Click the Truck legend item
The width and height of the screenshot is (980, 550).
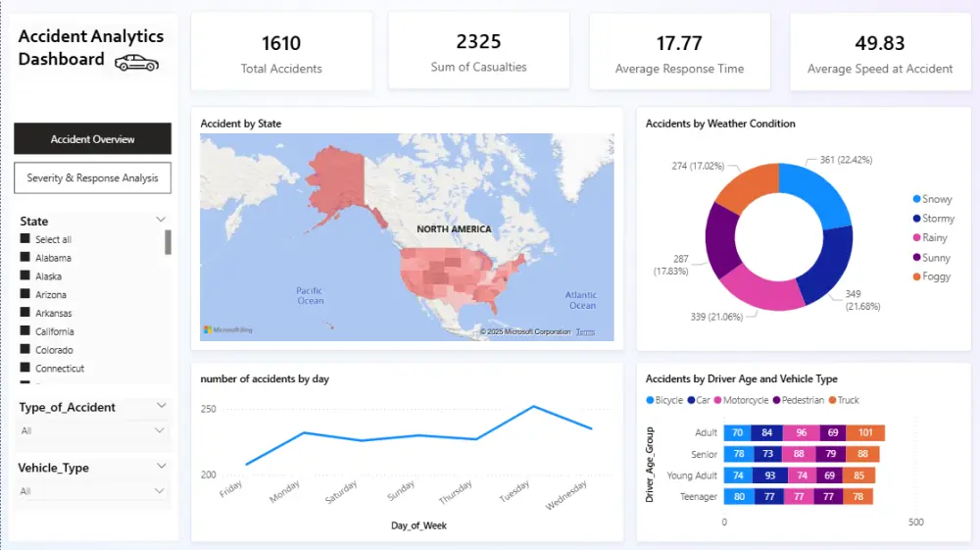click(844, 400)
